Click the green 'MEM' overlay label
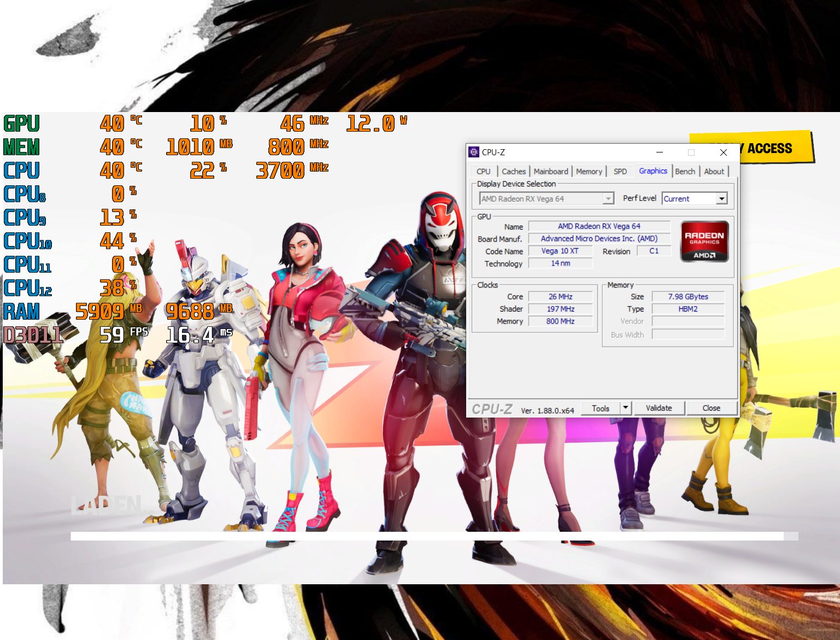Screen dimensions: 840x640 [22, 147]
